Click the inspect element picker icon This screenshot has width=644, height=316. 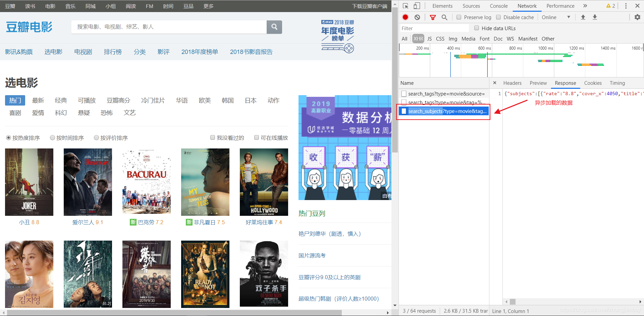(406, 6)
